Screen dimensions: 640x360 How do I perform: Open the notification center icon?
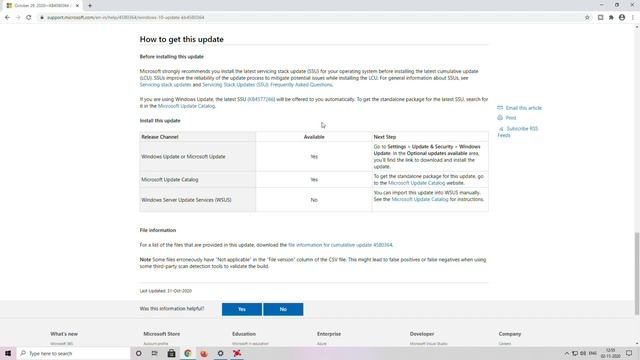point(629,353)
